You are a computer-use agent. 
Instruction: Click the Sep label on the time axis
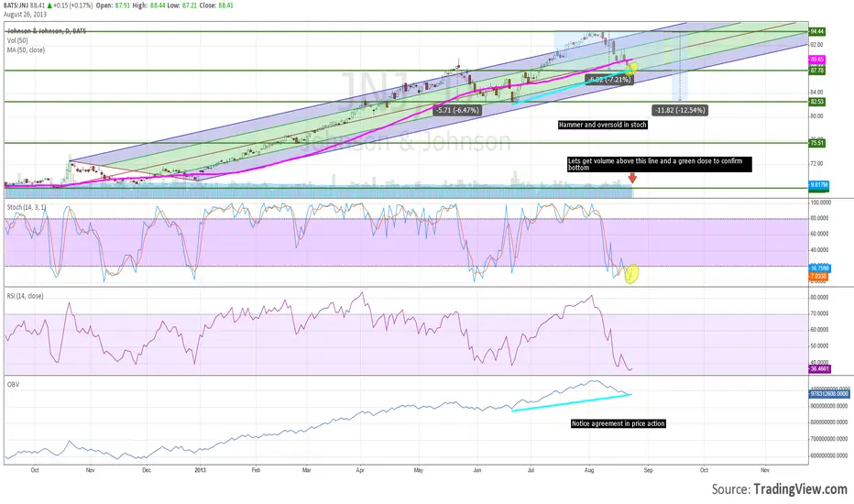(648, 470)
